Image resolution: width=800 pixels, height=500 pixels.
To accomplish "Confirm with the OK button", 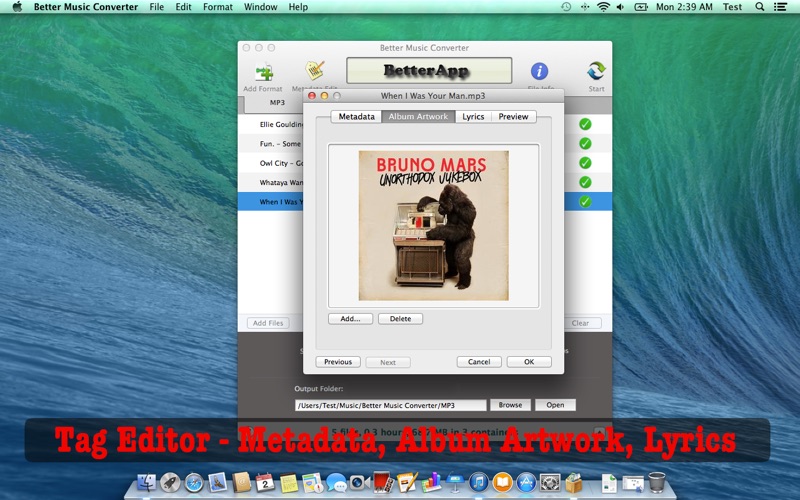I will (x=529, y=362).
